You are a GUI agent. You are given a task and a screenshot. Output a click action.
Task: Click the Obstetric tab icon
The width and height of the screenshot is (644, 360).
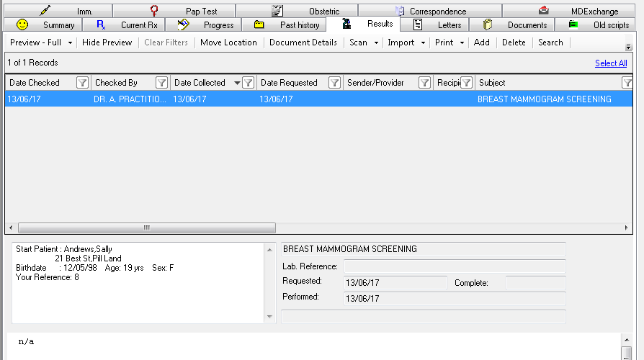[277, 11]
